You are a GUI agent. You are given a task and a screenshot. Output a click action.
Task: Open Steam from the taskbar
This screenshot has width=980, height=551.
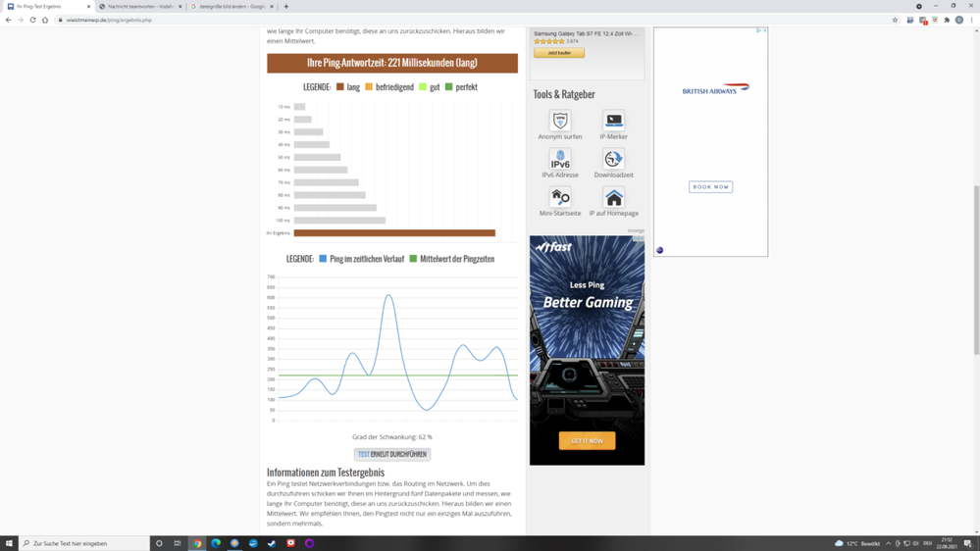(x=272, y=543)
